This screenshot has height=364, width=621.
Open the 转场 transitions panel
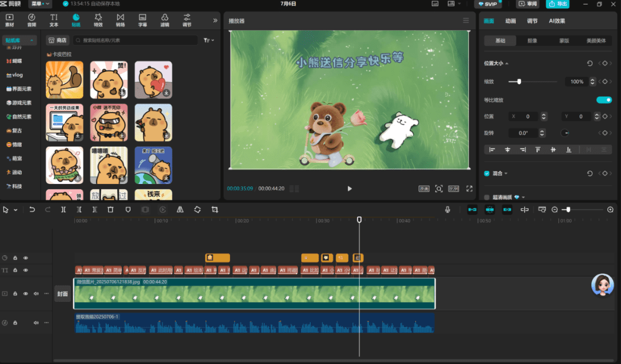[x=120, y=20]
